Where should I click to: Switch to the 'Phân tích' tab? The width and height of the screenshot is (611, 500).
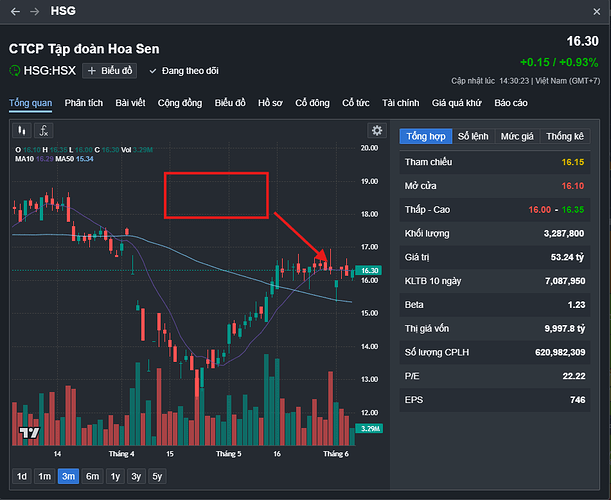[84, 102]
